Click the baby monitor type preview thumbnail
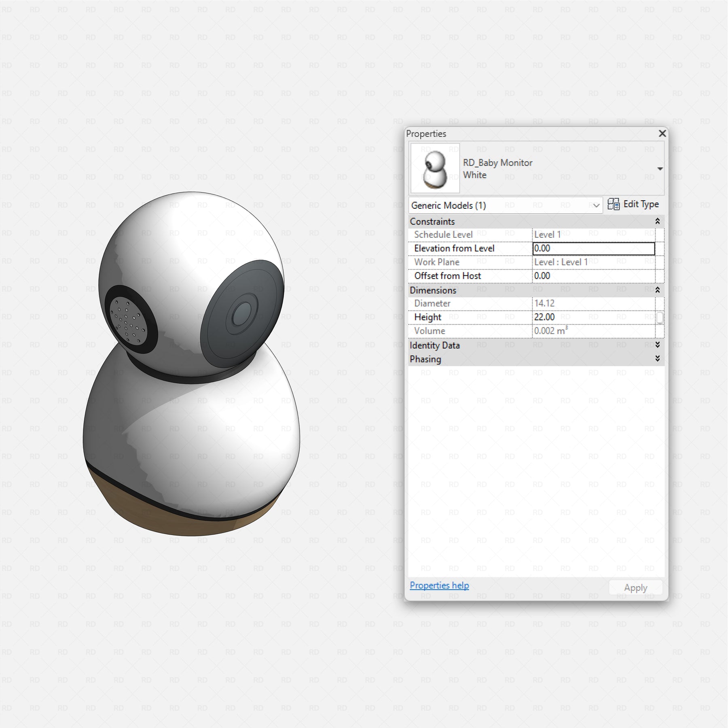The width and height of the screenshot is (728, 728). tap(435, 168)
